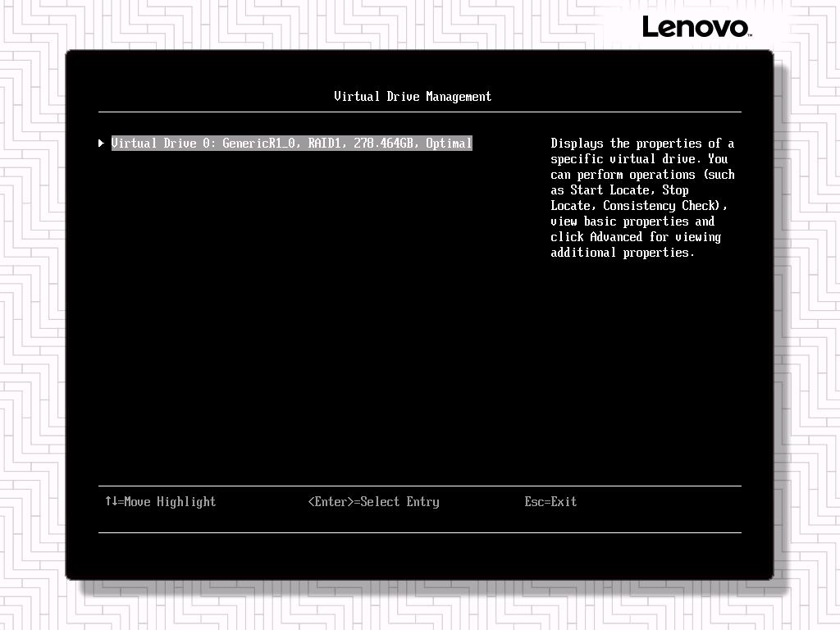Click the 278.464GB capacity text
This screenshot has width=840, height=630.
[x=383, y=144]
